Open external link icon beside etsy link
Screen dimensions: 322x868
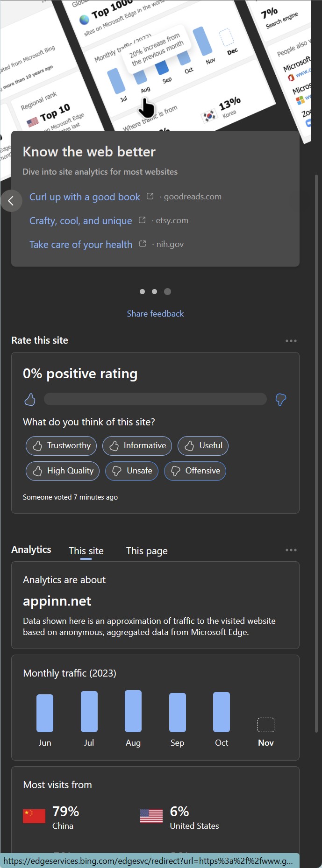(142, 220)
